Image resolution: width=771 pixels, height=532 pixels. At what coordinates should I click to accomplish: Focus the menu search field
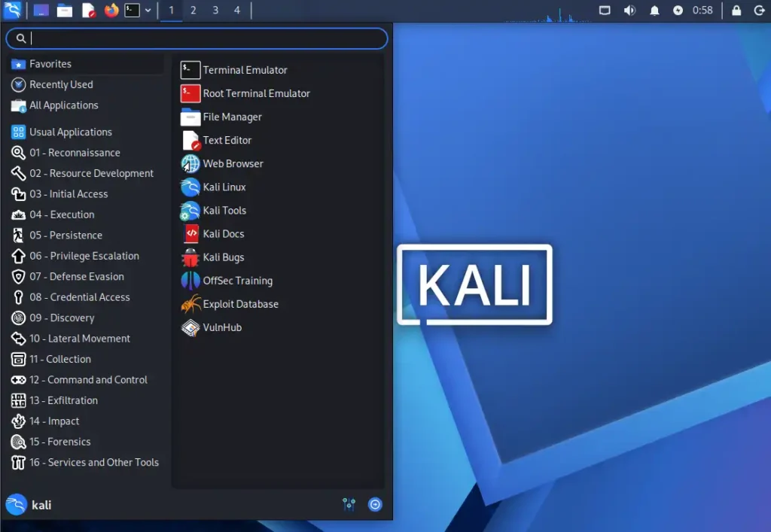pyautogui.click(x=197, y=38)
